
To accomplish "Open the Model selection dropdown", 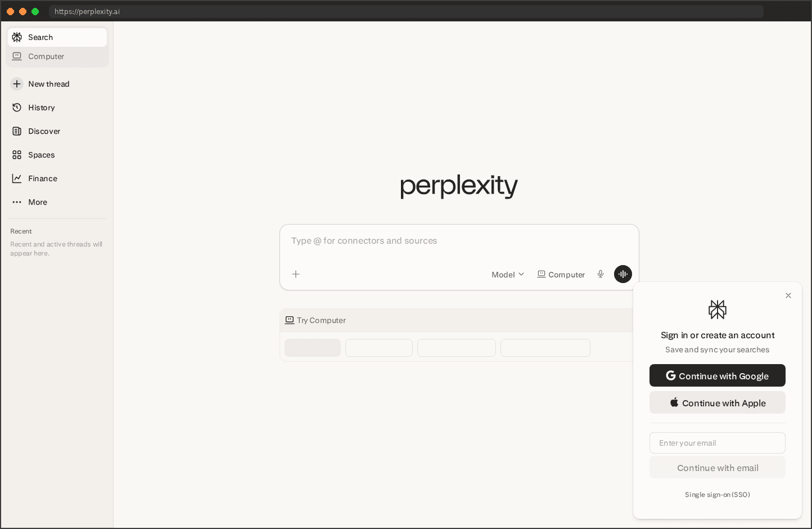I will point(507,274).
